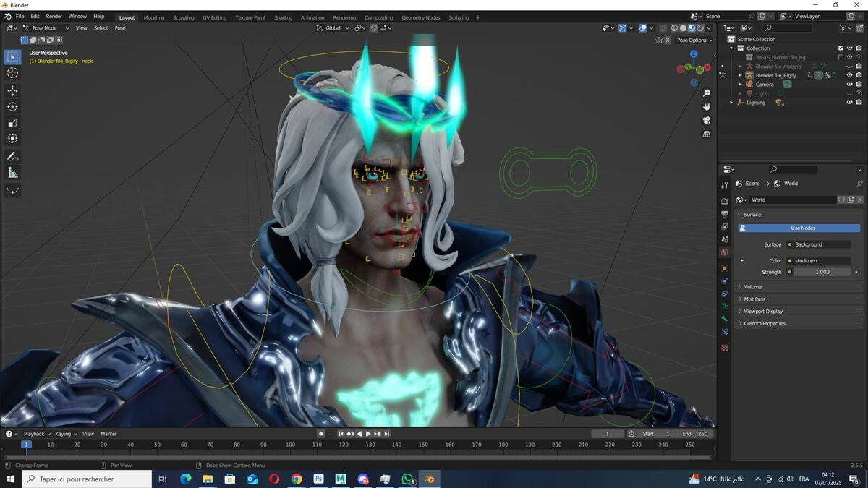Screen dimensions: 868x488
Task: Switch to the Geometry Nodes workspace tab
Action: click(x=420, y=17)
